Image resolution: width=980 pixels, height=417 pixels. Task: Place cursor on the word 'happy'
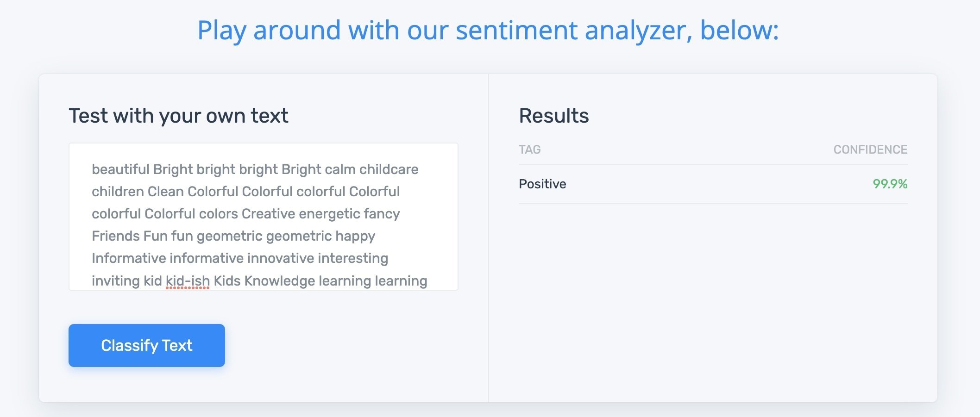355,237
